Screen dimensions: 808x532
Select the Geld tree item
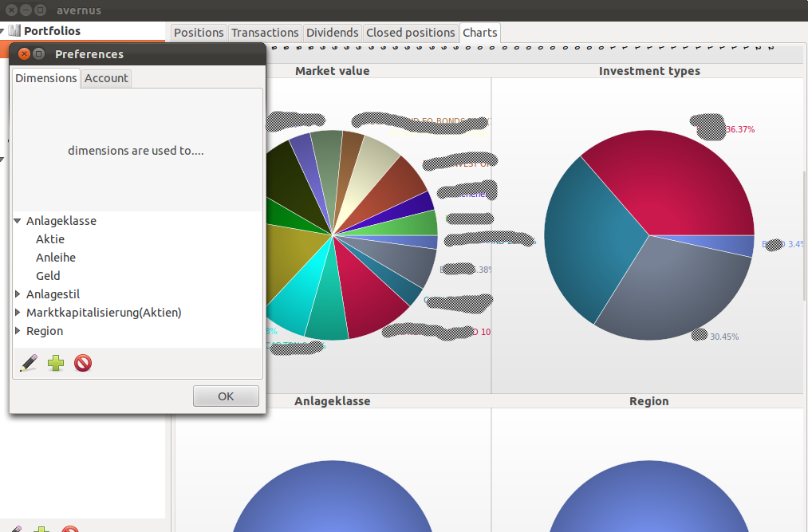point(48,276)
